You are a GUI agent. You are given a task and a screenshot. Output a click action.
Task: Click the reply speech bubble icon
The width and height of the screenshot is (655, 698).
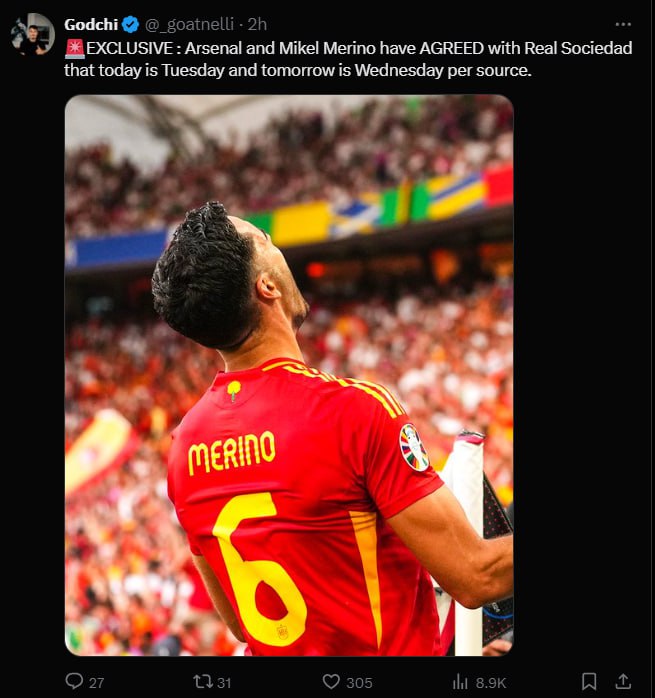tap(74, 681)
